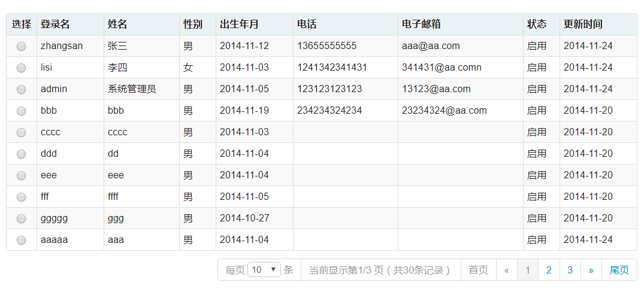
Task: Click the 更新时间 column header
Action: (583, 25)
